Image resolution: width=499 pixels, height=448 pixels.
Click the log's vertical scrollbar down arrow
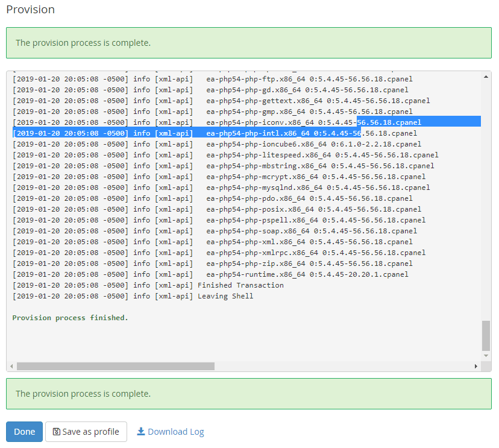tap(486, 356)
